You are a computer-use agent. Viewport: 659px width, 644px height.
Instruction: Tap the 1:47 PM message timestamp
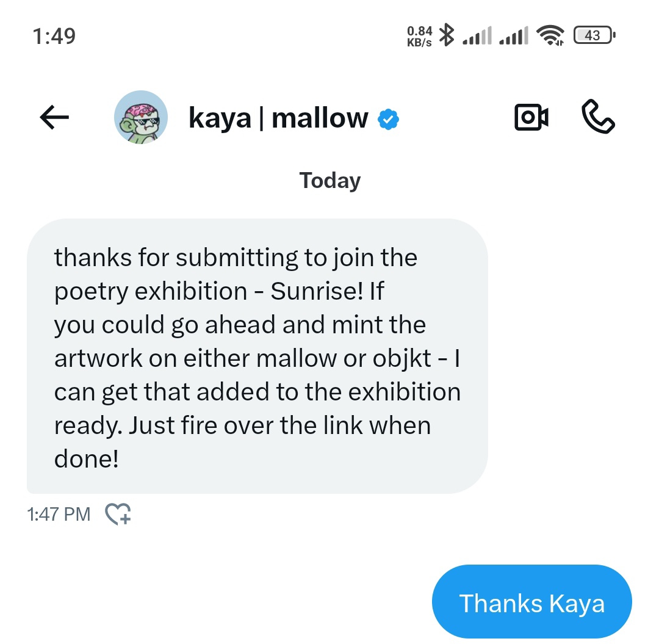click(59, 515)
